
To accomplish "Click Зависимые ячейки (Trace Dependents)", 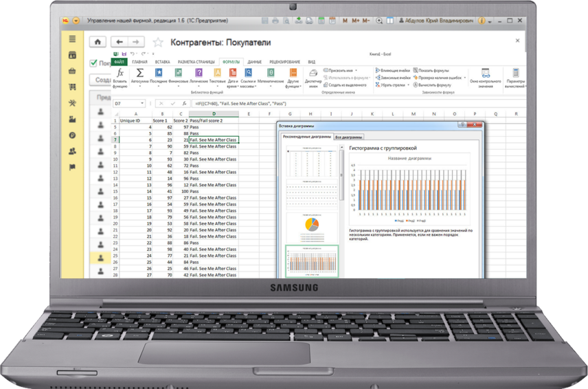I will pyautogui.click(x=393, y=78).
